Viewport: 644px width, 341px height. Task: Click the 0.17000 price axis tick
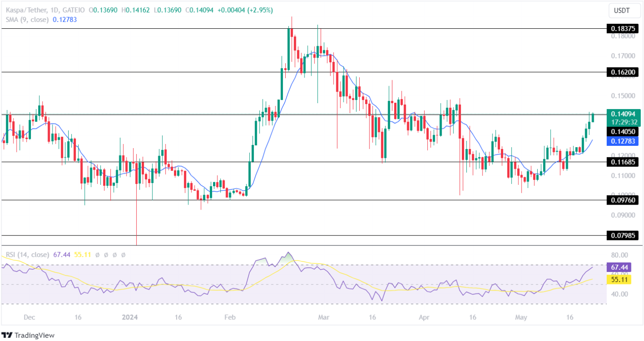[x=622, y=56]
